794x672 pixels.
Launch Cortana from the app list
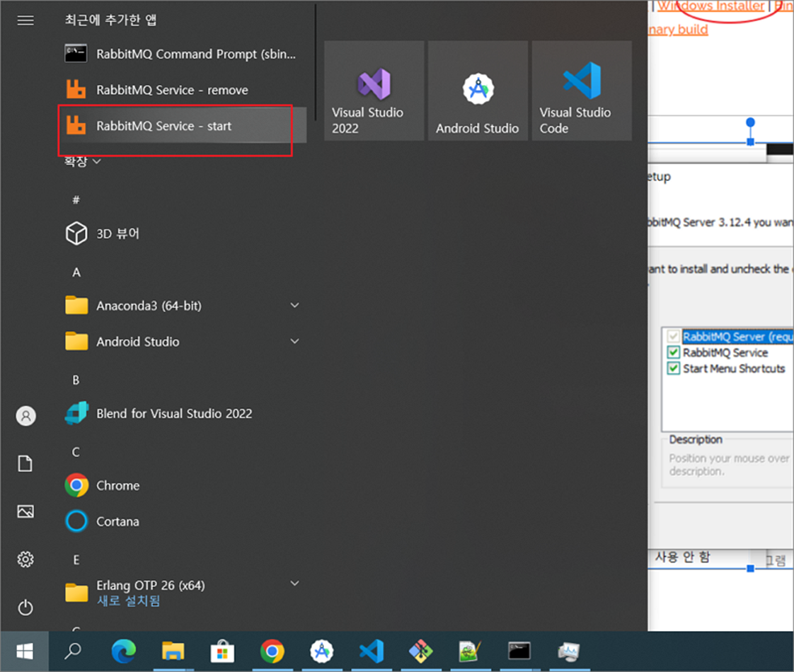pyautogui.click(x=183, y=521)
